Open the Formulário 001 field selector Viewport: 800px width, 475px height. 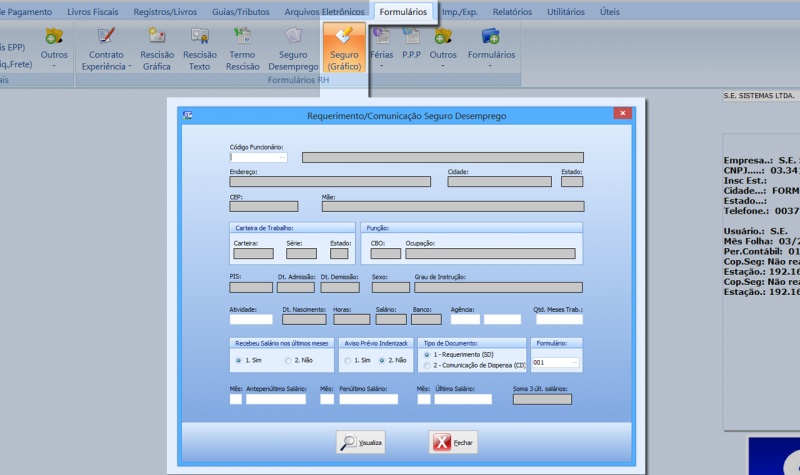[x=577, y=363]
